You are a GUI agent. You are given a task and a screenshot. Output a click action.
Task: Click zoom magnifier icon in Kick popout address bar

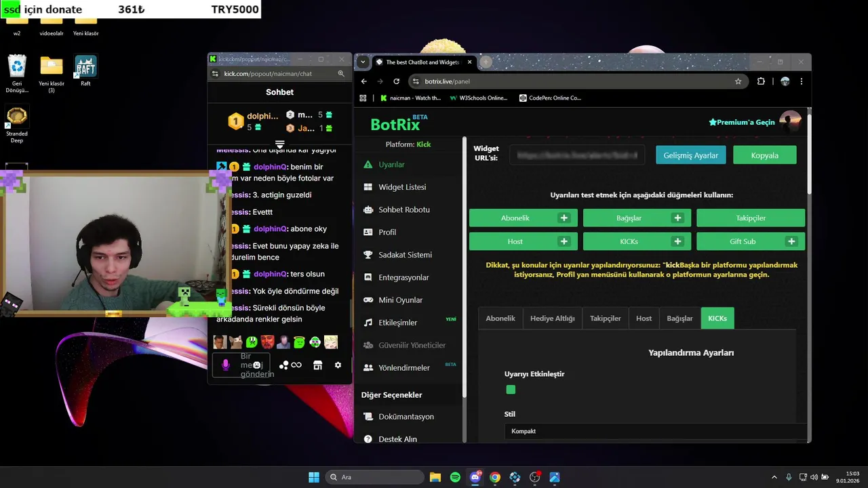(341, 73)
